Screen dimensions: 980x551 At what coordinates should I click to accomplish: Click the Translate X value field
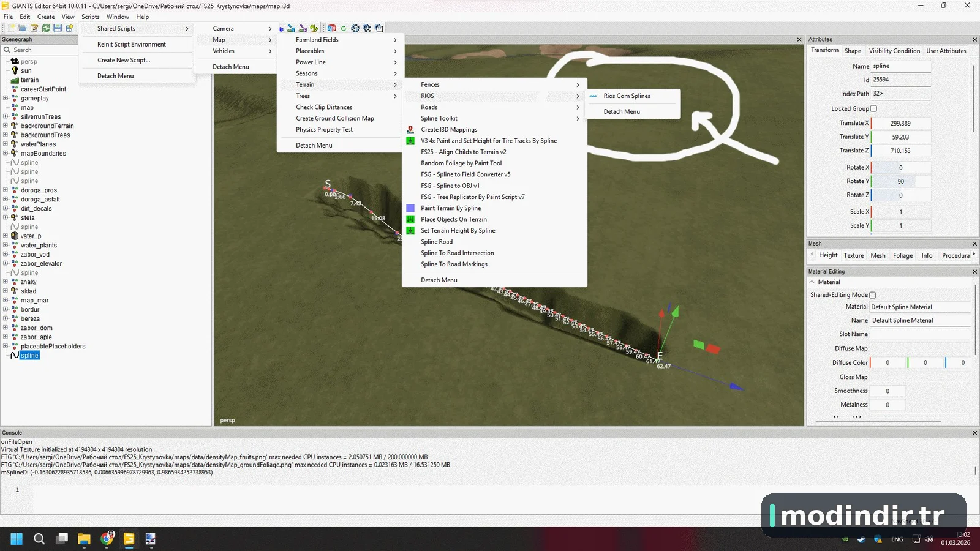click(900, 123)
